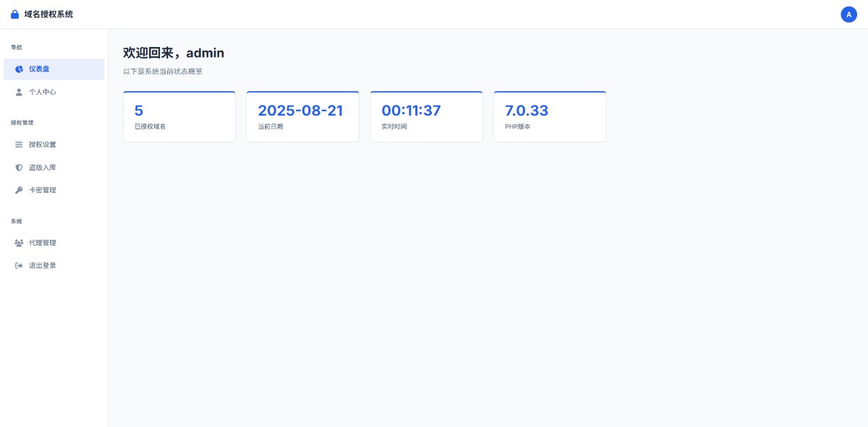
Task: Open the admin avatar in top right
Action: [848, 14]
